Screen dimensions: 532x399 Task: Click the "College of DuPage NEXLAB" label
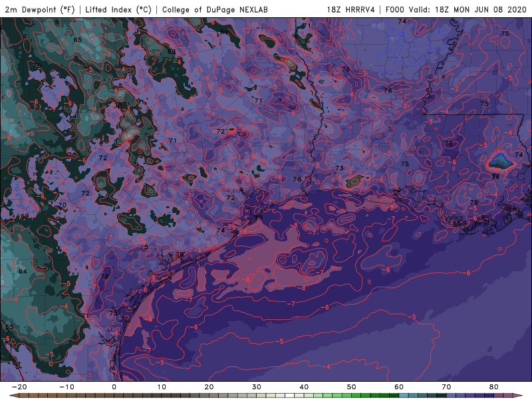(x=215, y=9)
